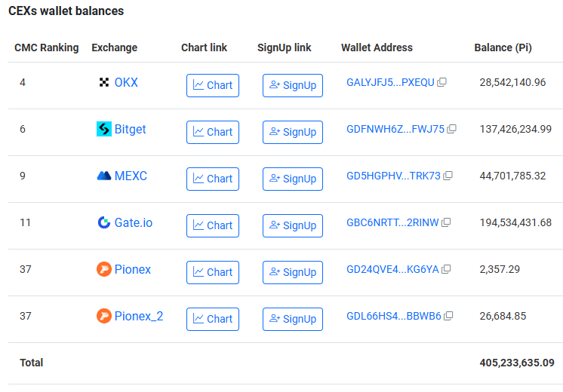The width and height of the screenshot is (563, 392).
Task: Copy the Bitget wallet address icon
Action: click(x=452, y=129)
